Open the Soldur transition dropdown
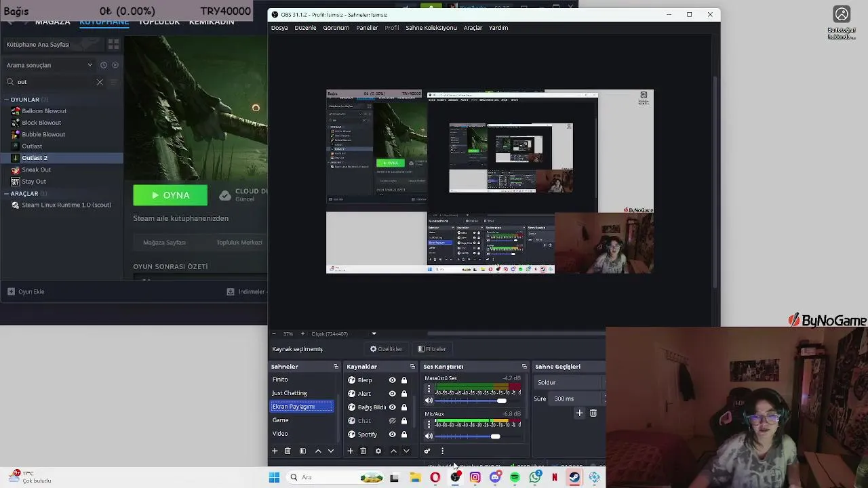The height and width of the screenshot is (488, 868). [570, 382]
